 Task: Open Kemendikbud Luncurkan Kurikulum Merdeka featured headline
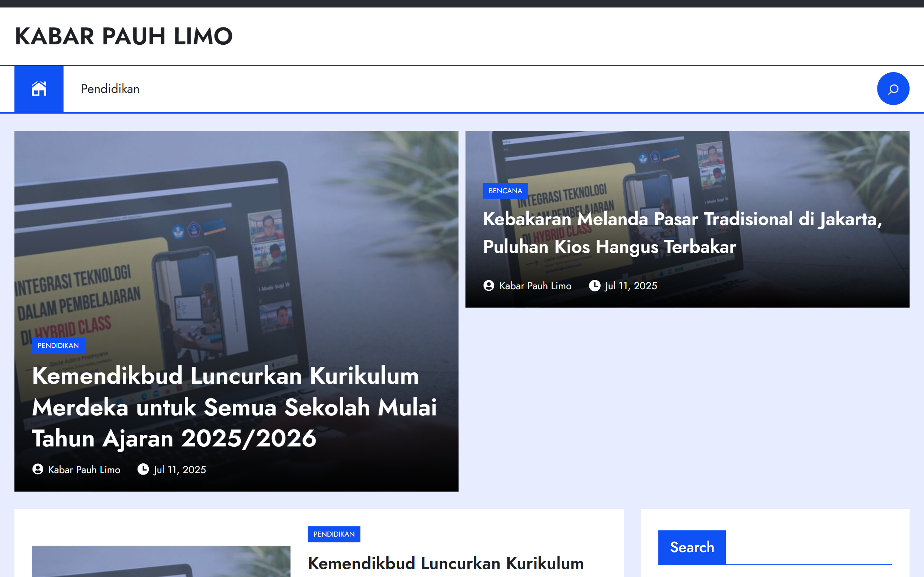pyautogui.click(x=234, y=407)
